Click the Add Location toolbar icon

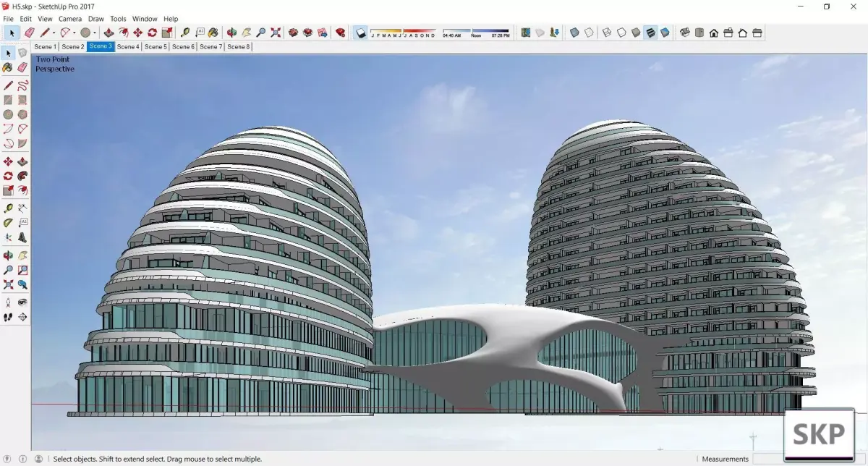pyautogui.click(x=525, y=33)
